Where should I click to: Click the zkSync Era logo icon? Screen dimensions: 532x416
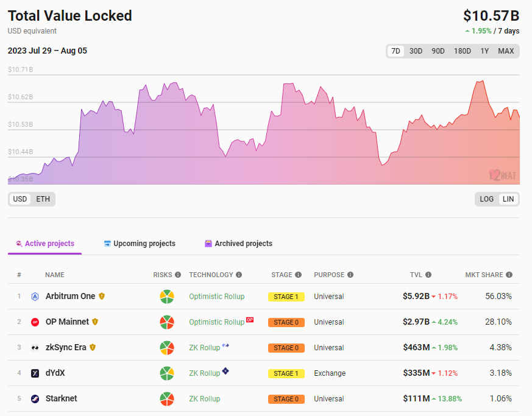tap(35, 348)
